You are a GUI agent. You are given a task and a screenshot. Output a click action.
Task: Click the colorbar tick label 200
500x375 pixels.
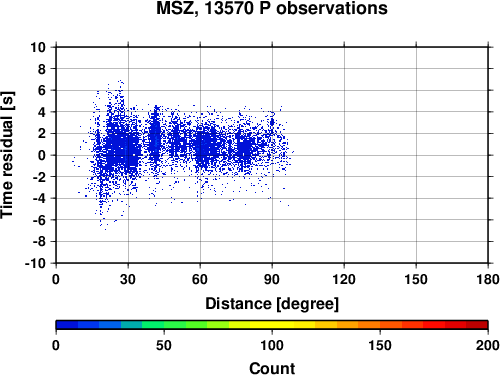tap(488, 345)
